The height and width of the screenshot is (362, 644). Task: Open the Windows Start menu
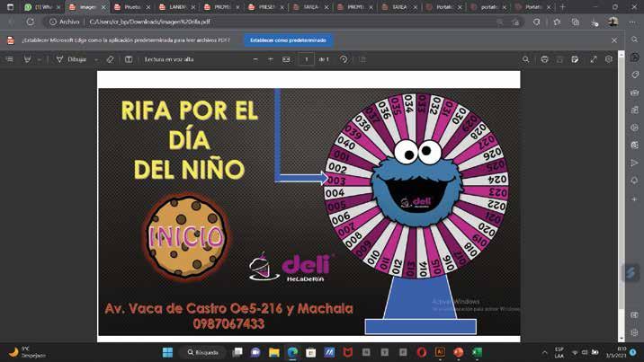167,352
